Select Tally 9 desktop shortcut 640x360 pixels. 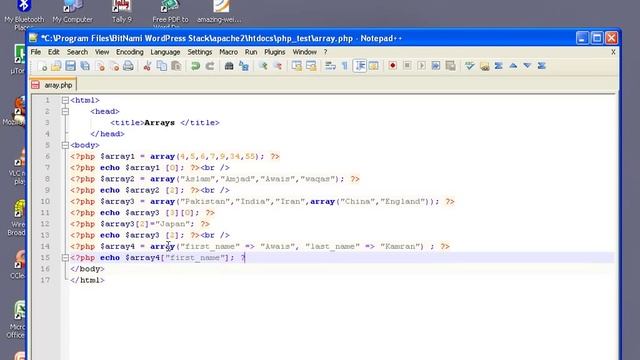pos(122,11)
